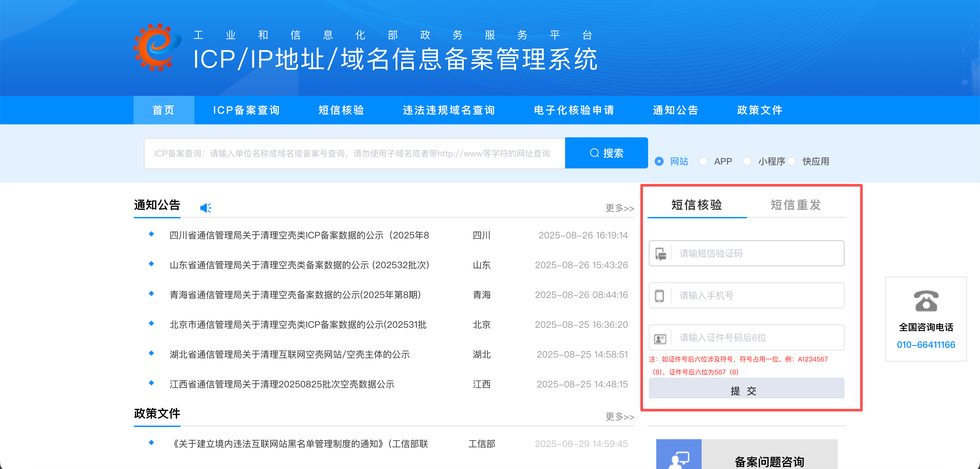Viewport: 980px width, 469px height.
Task: Click the SMS message icon in verification field
Action: [x=660, y=254]
